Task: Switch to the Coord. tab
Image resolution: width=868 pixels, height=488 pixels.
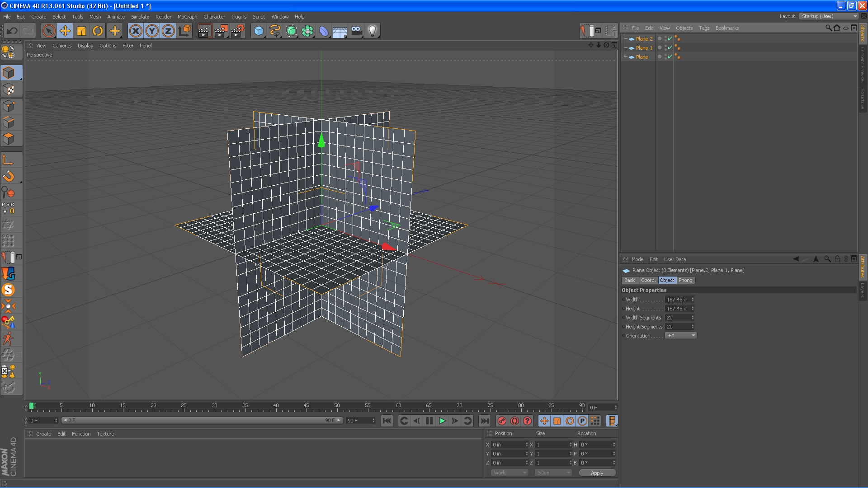Action: point(648,281)
